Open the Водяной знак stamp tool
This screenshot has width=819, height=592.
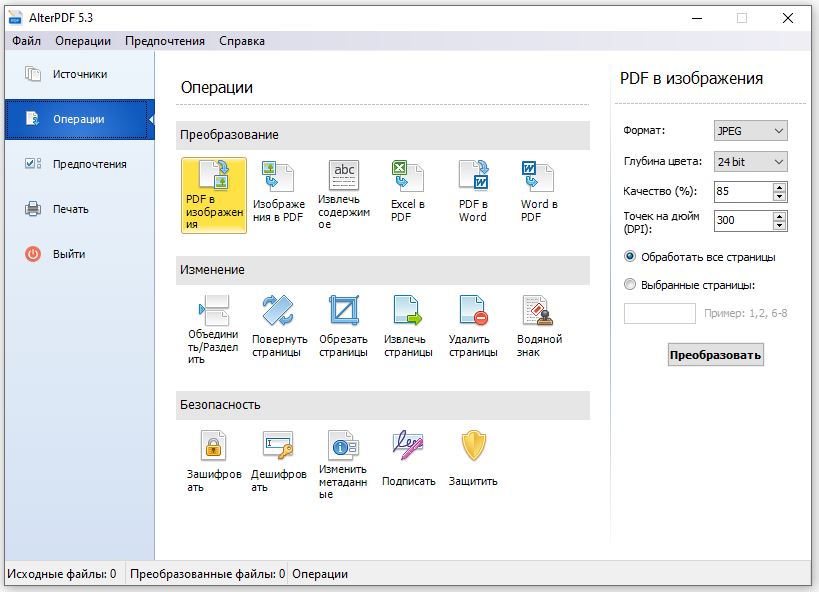click(x=539, y=327)
